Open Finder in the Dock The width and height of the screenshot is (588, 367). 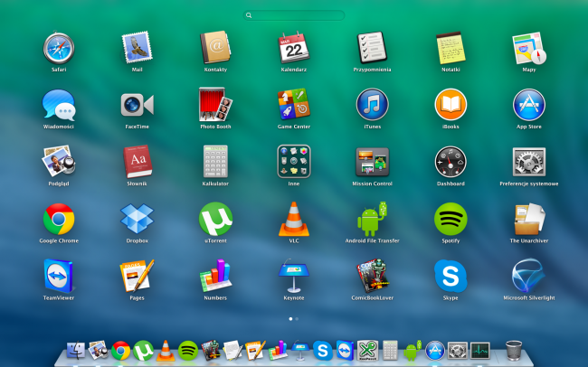click(76, 351)
